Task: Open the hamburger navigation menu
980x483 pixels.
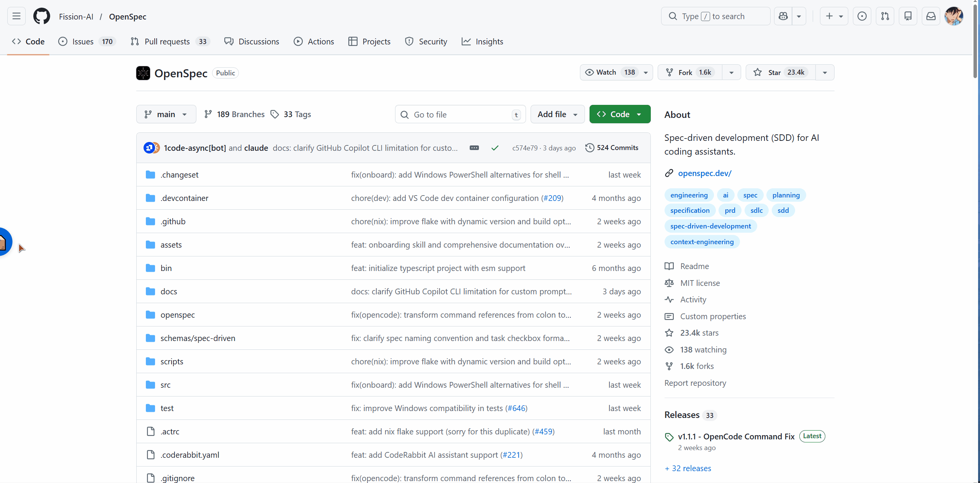Action: (x=16, y=16)
